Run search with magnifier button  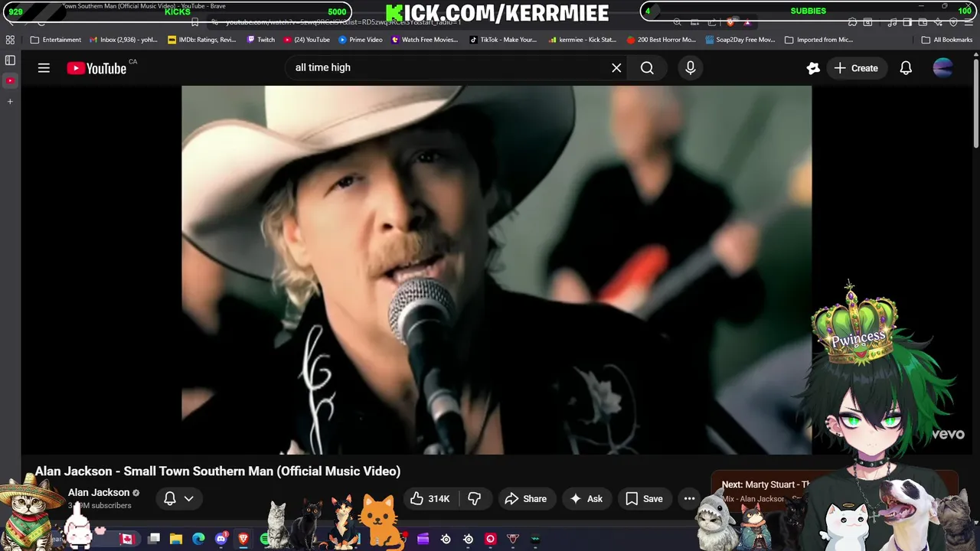click(x=647, y=68)
